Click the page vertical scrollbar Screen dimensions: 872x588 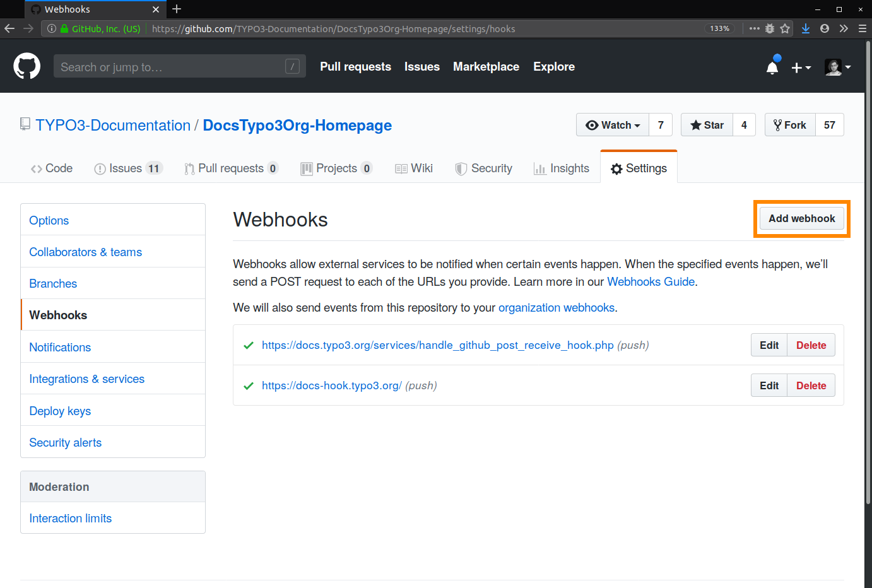point(868,271)
